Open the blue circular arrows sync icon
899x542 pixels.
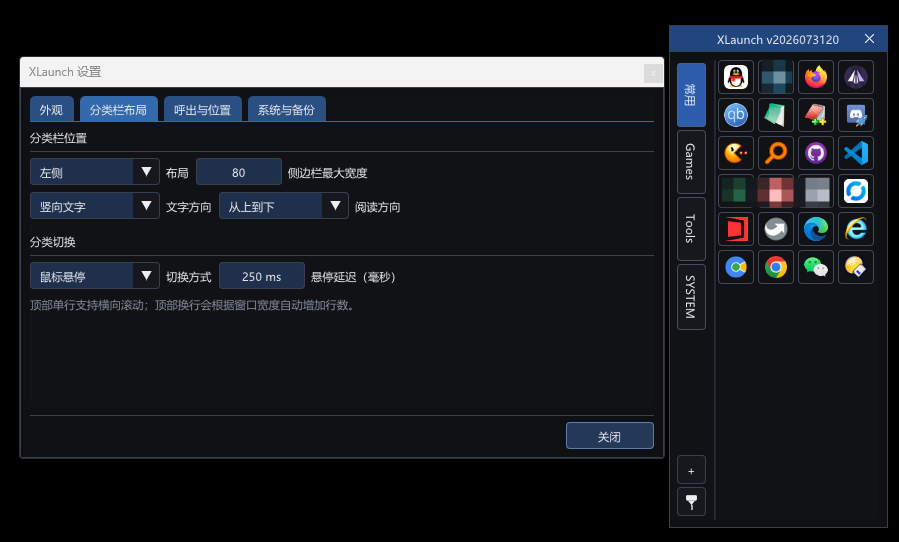(855, 191)
